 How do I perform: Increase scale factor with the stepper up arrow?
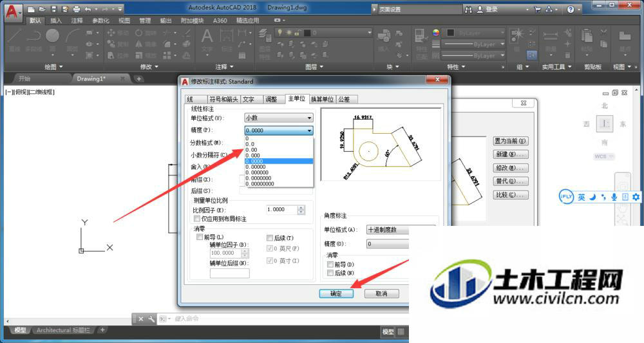(x=301, y=208)
